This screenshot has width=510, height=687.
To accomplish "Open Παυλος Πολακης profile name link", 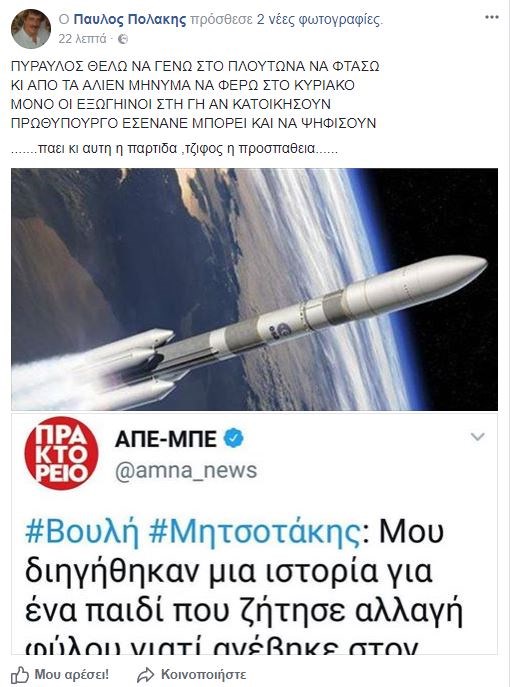I will (x=130, y=20).
